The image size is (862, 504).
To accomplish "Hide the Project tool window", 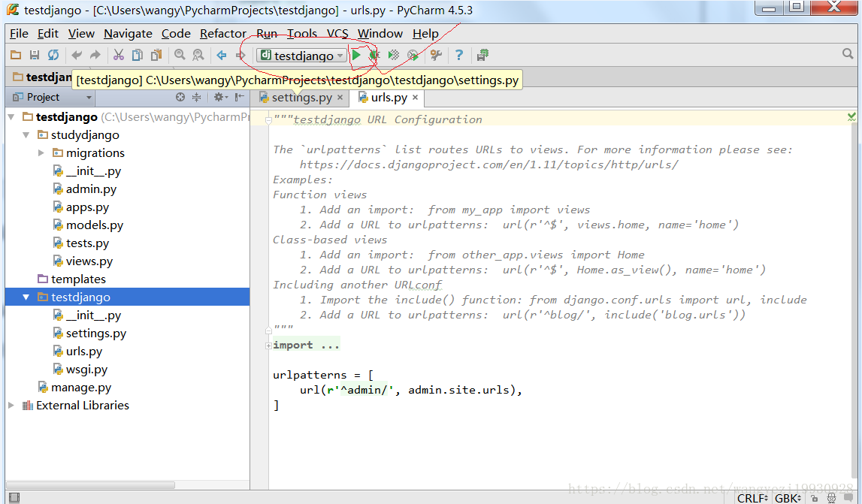I will pyautogui.click(x=239, y=98).
